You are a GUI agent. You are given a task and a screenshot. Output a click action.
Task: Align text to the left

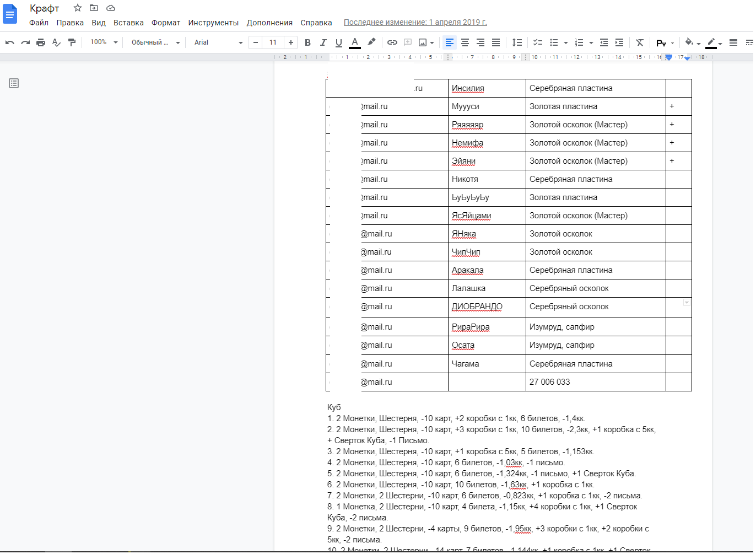pyautogui.click(x=450, y=42)
